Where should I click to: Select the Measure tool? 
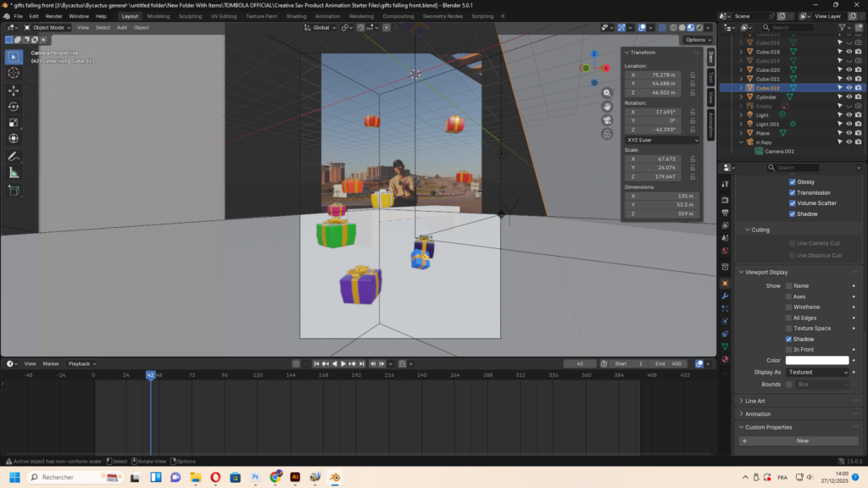[14, 173]
